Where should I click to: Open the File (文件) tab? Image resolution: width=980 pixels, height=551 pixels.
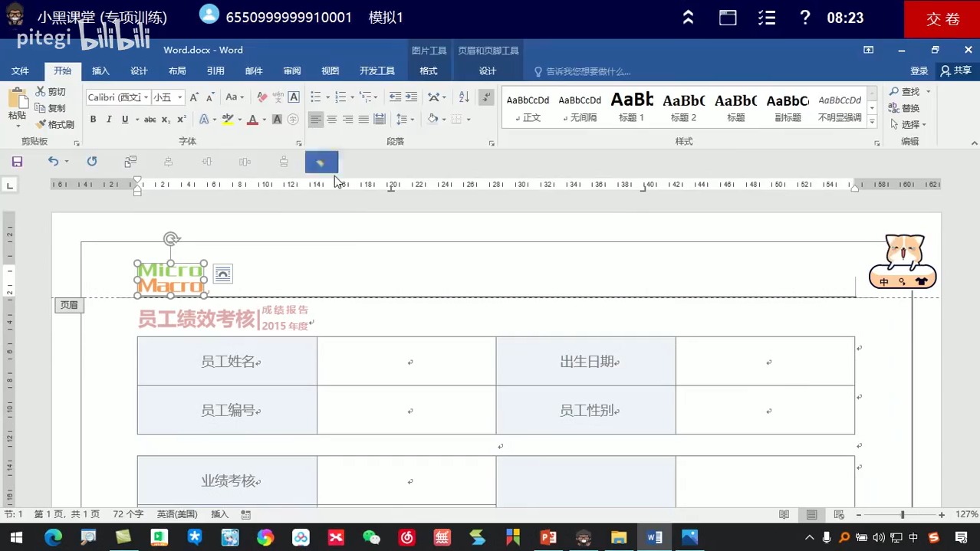coord(20,71)
